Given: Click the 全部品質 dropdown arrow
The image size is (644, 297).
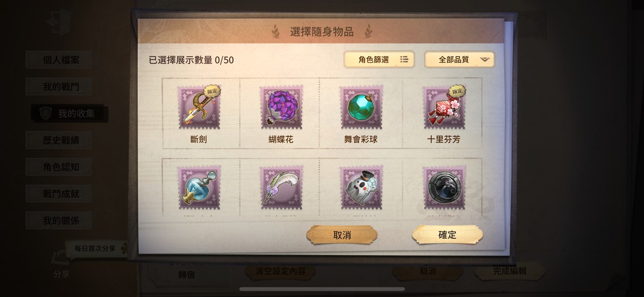Looking at the screenshot, I should [x=484, y=59].
